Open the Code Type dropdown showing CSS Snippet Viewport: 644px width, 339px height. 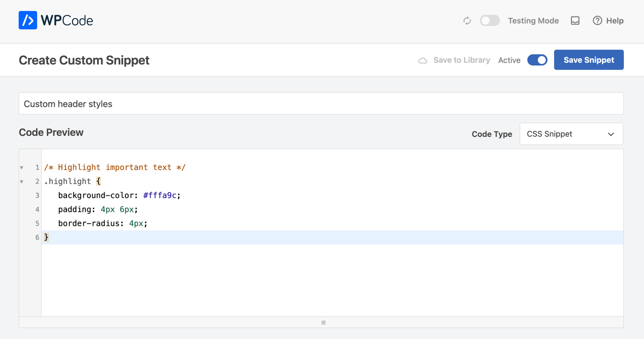tap(571, 134)
